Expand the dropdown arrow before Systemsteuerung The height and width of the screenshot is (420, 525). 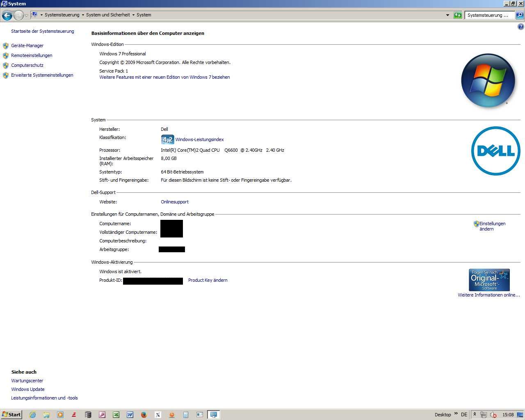pos(41,15)
